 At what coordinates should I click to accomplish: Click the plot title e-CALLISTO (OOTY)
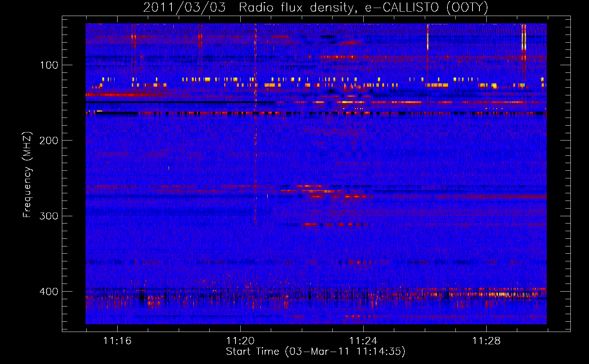[426, 8]
